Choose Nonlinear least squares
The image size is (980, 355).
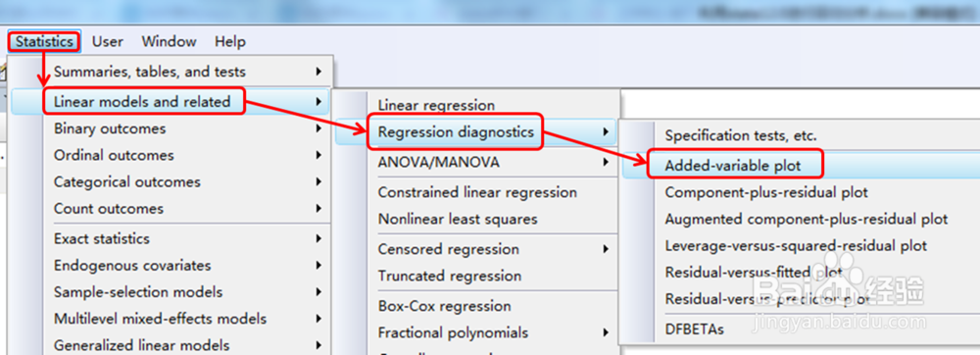(476, 220)
